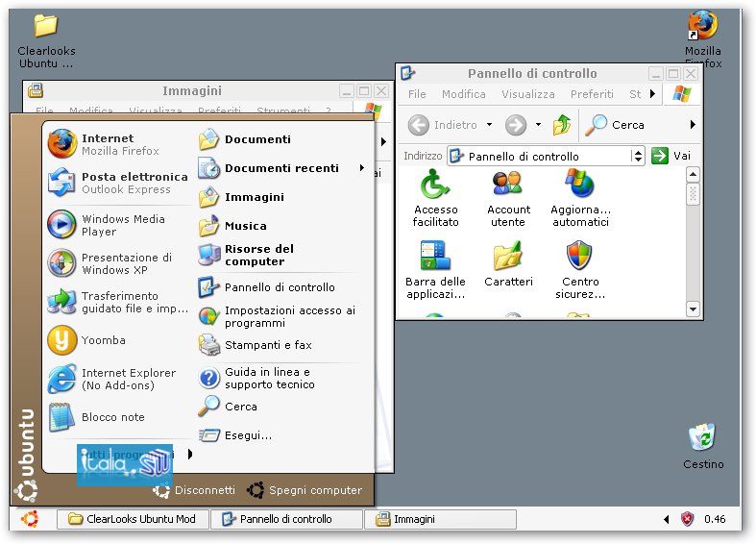Expand hidden system tray icons arrow
756x544 pixels.
[x=667, y=519]
